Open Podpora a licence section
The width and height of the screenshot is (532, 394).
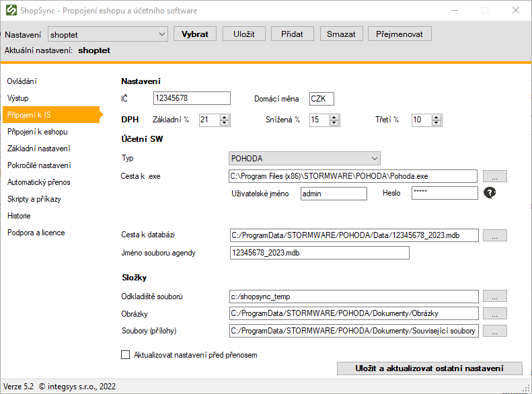tap(36, 233)
